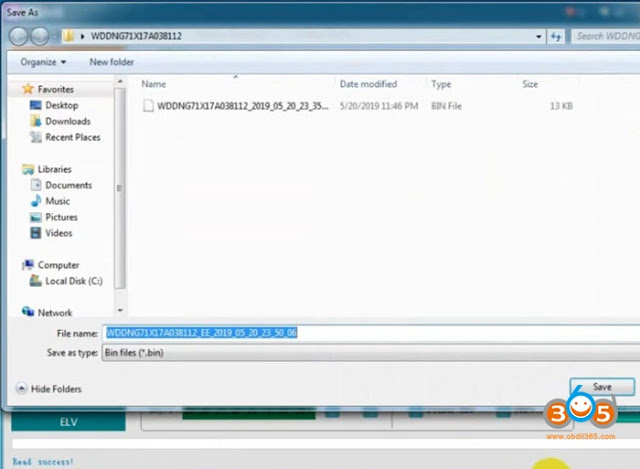Click New folder in the toolbar
640x469 pixels.
(112, 62)
